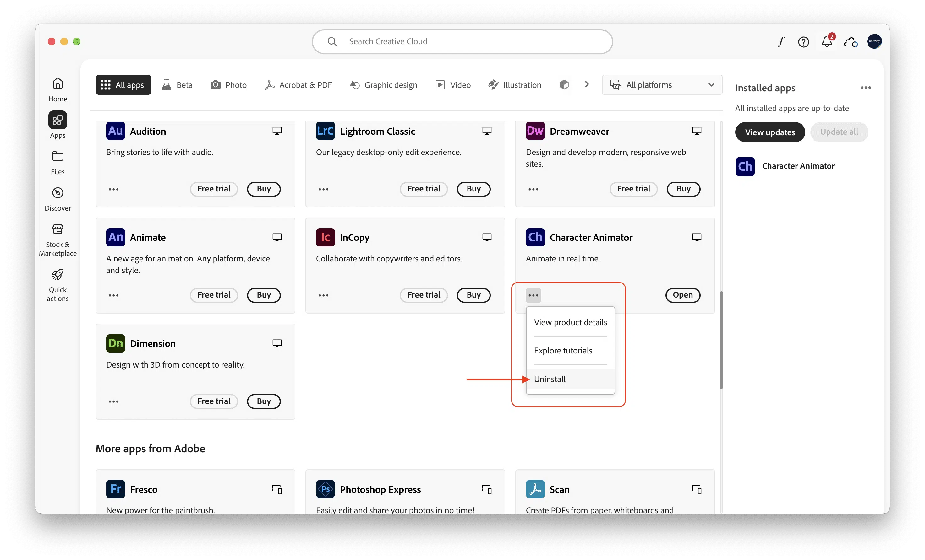Open Audition card three-dot menu
Screen dimensions: 925x560
coord(113,189)
